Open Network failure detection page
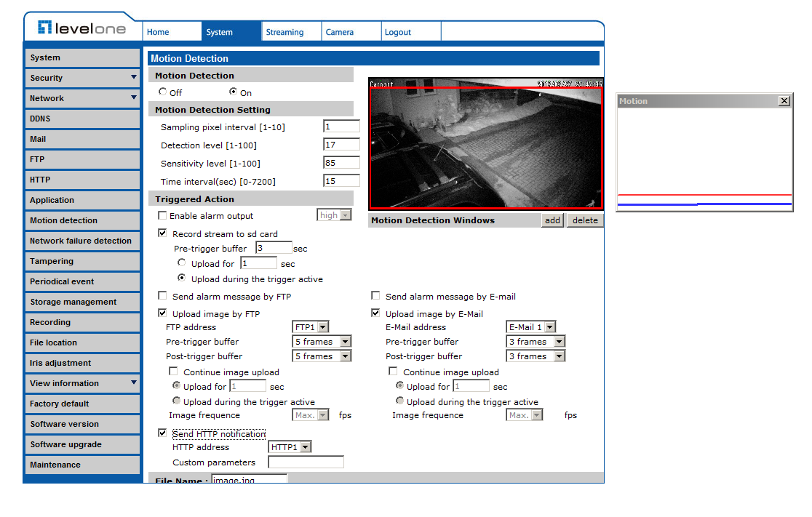 click(x=82, y=241)
